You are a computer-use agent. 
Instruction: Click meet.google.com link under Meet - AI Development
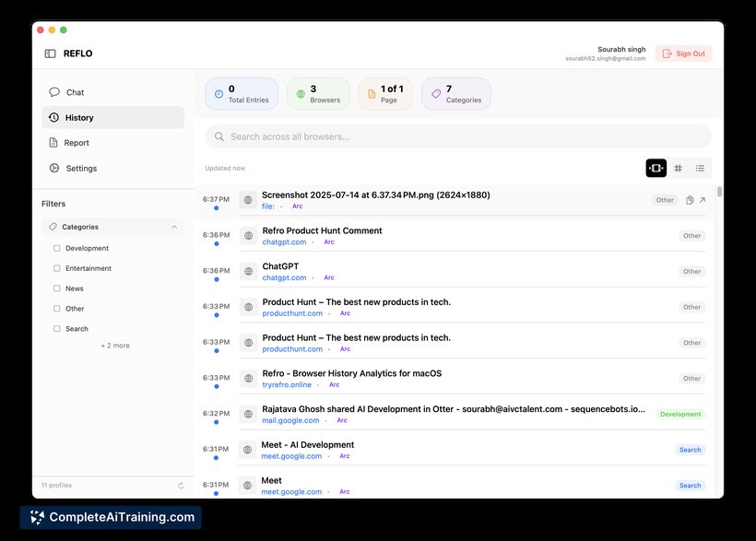coord(291,456)
